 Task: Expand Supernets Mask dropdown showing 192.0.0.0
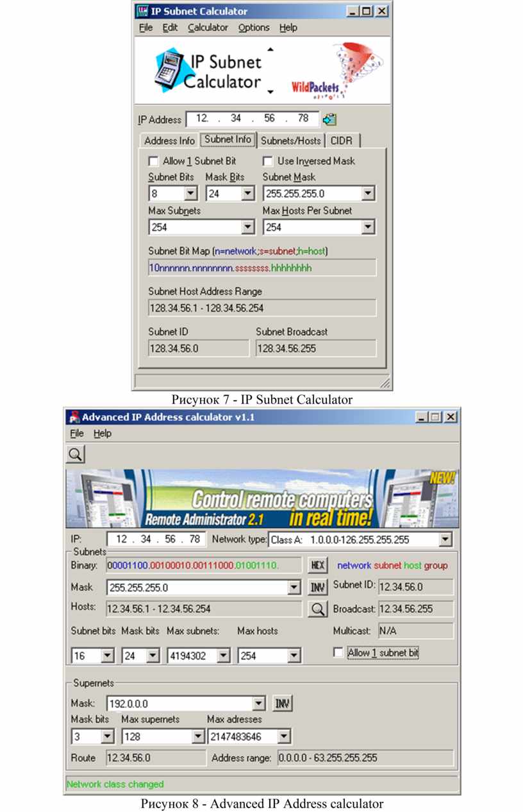(x=259, y=704)
